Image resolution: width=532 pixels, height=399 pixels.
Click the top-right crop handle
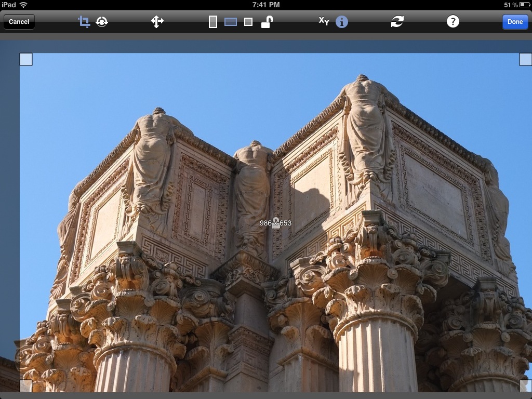tap(525, 60)
